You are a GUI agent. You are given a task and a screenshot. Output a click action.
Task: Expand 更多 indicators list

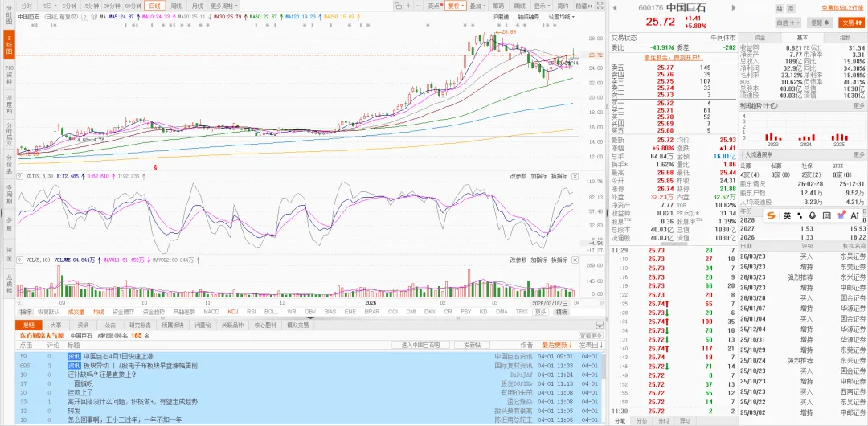541,311
